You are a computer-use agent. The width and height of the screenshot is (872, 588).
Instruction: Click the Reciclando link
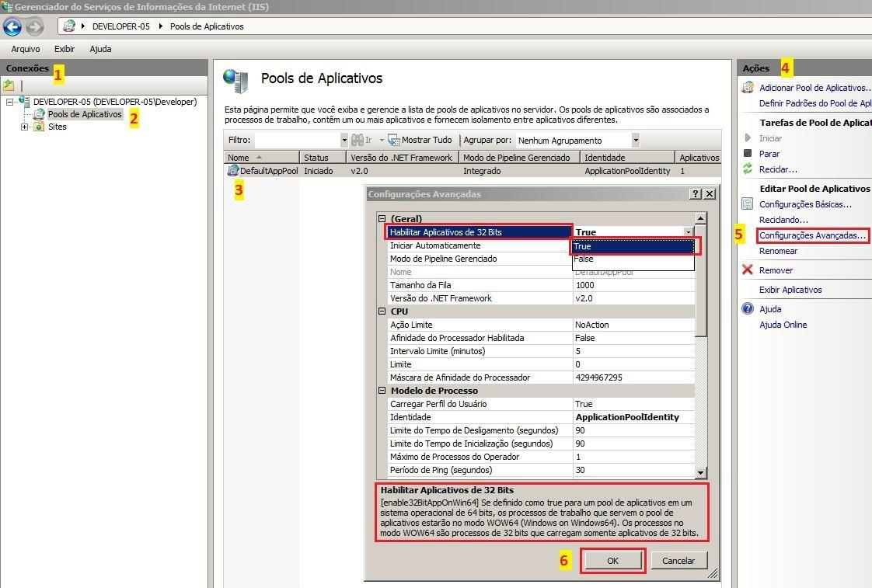tap(783, 220)
